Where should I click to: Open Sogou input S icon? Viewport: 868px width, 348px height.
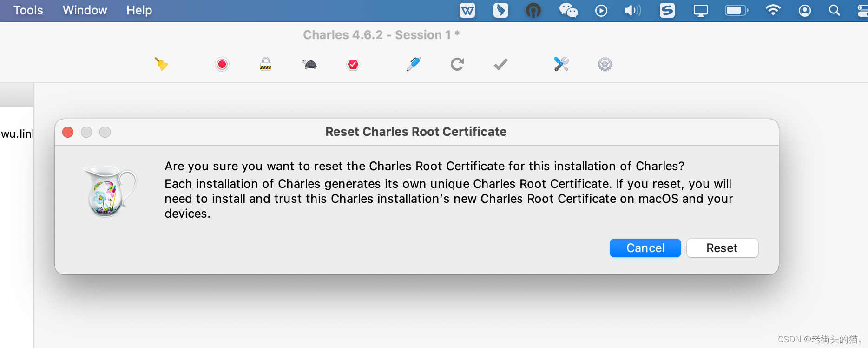pos(667,10)
